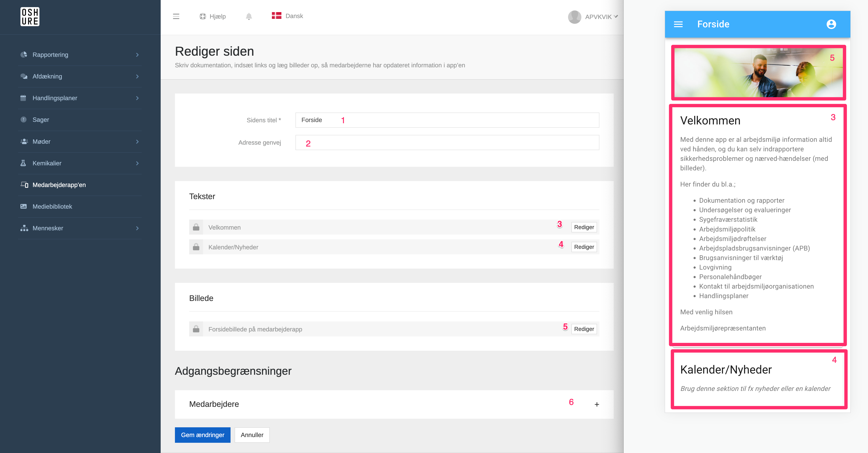Go to Sager in sidebar
868x453 pixels.
[40, 120]
